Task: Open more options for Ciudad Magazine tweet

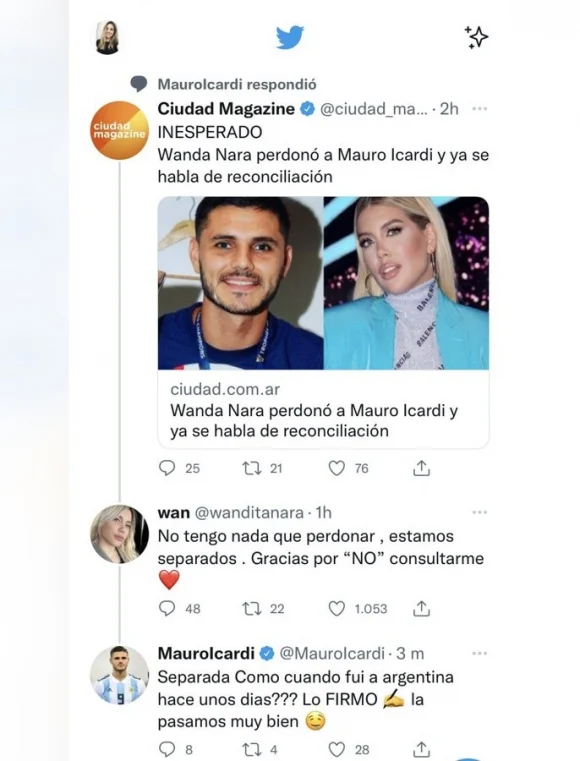Action: point(479,109)
